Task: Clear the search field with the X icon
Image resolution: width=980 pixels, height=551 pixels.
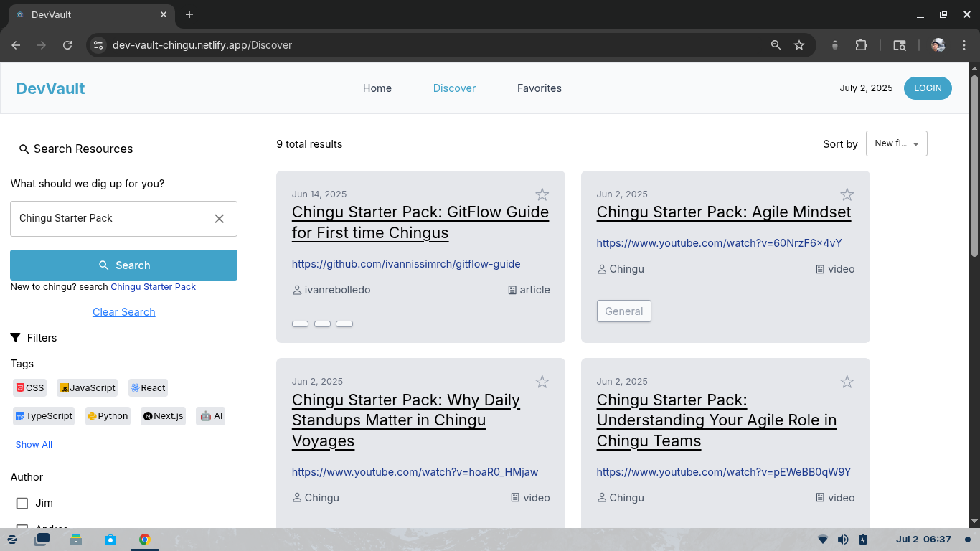Action: pos(220,219)
